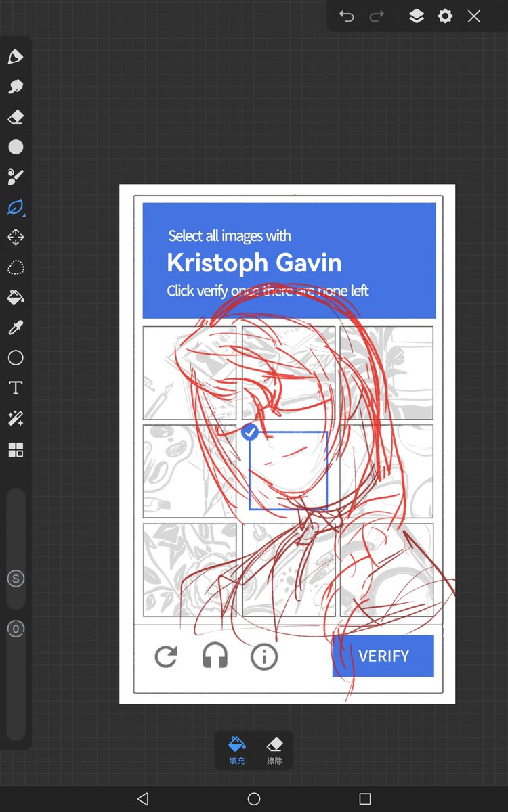Screen dimensions: 508x812
Task: Select the text T tool
Action: (x=16, y=388)
